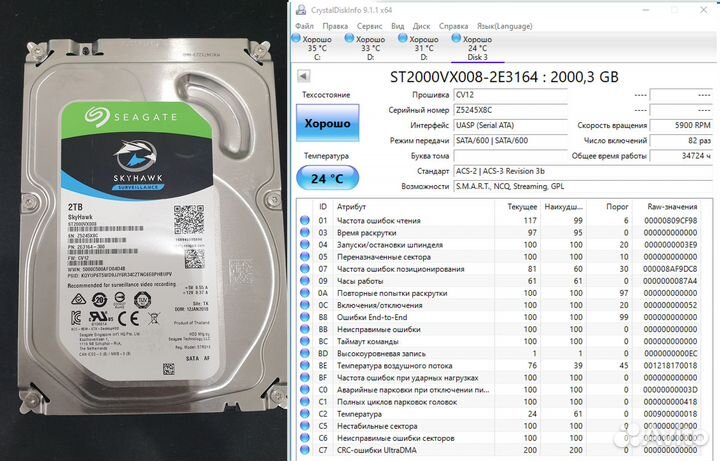720x461 pixels.
Task: Click status dot for Запуски/остановки шпинделя
Action: pos(304,245)
